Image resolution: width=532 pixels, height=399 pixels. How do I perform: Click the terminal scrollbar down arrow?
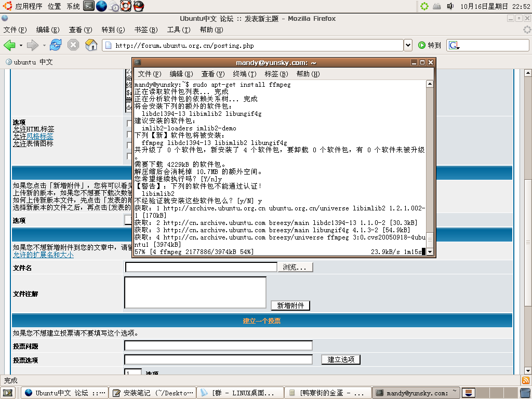pos(430,252)
